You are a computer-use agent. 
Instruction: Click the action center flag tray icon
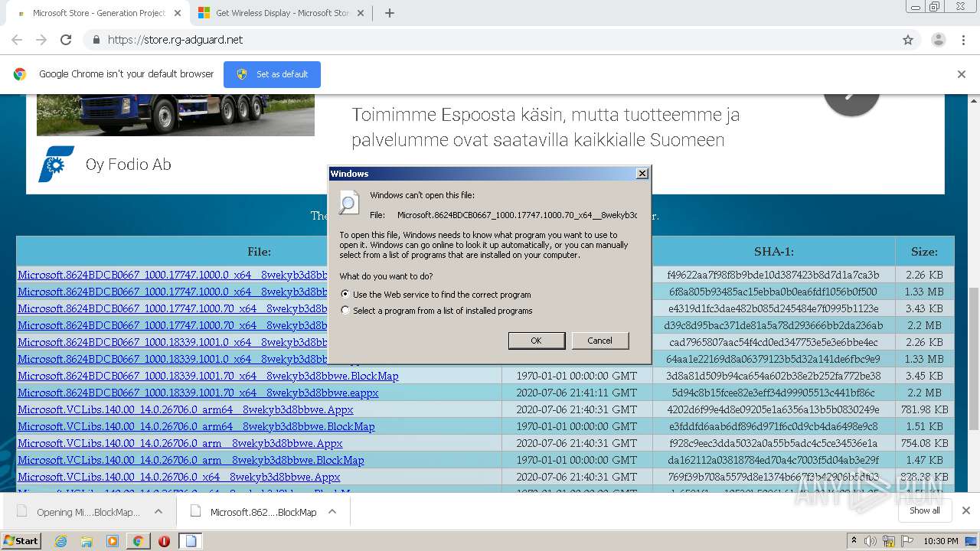point(906,541)
